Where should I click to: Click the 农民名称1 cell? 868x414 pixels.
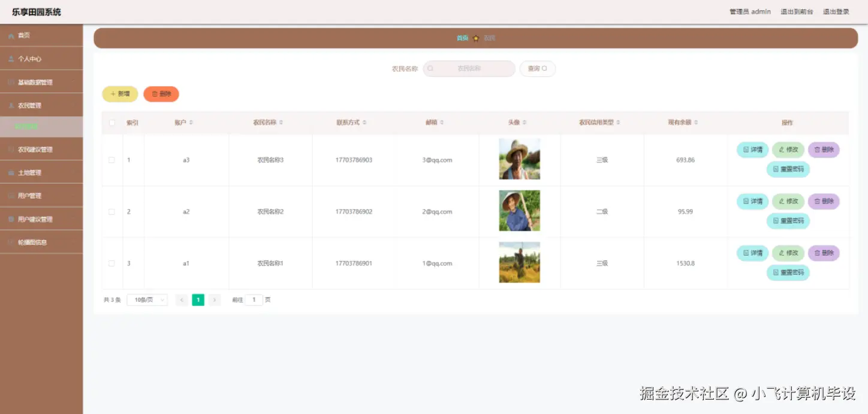tap(270, 263)
